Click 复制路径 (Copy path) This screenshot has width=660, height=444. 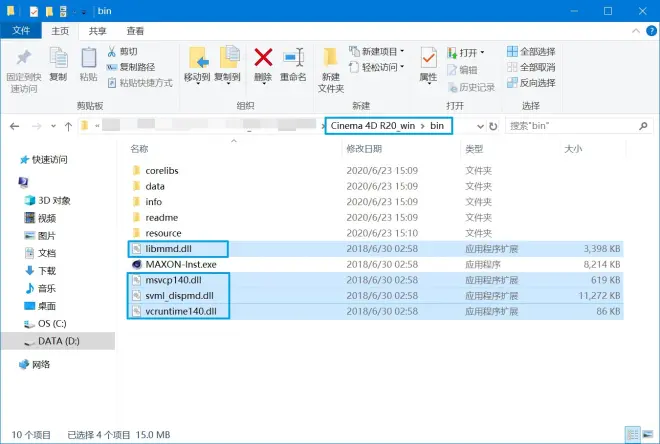(x=131, y=67)
